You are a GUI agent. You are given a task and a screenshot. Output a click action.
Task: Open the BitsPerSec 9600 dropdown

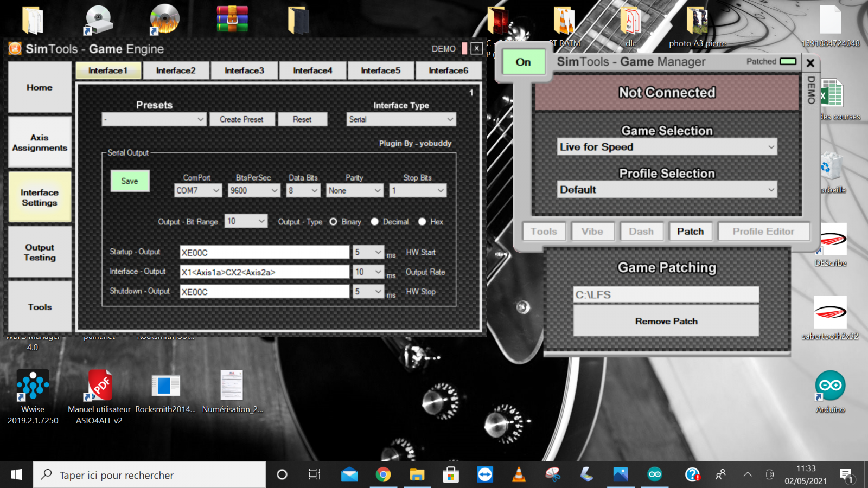click(254, 190)
